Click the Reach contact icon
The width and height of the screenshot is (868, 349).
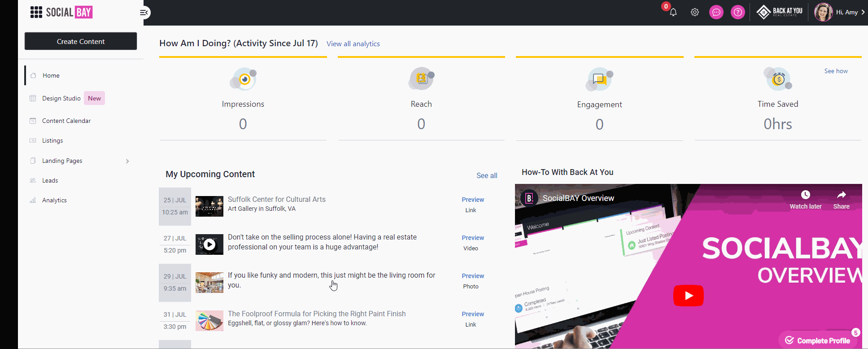[x=421, y=79]
